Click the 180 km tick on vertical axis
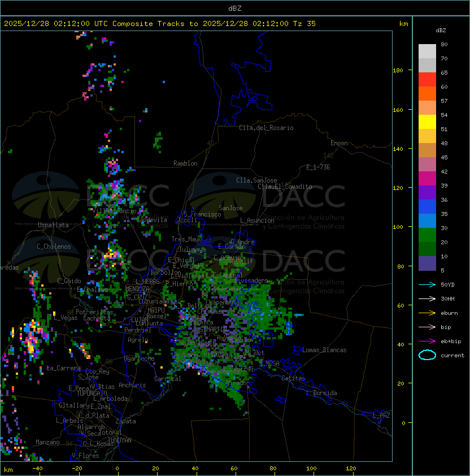The width and height of the screenshot is (470, 476). click(x=398, y=71)
